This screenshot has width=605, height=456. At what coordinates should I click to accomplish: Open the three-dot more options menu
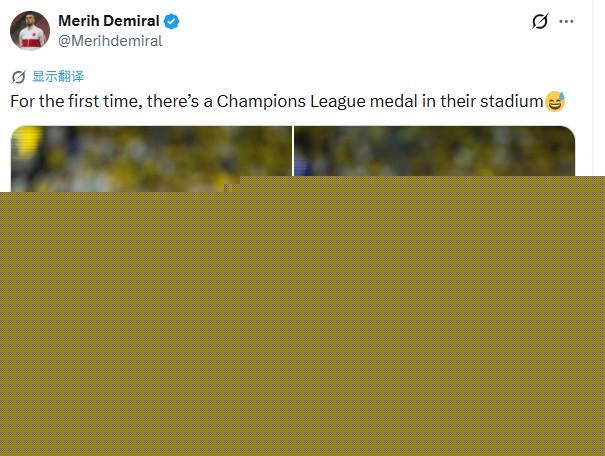566,21
